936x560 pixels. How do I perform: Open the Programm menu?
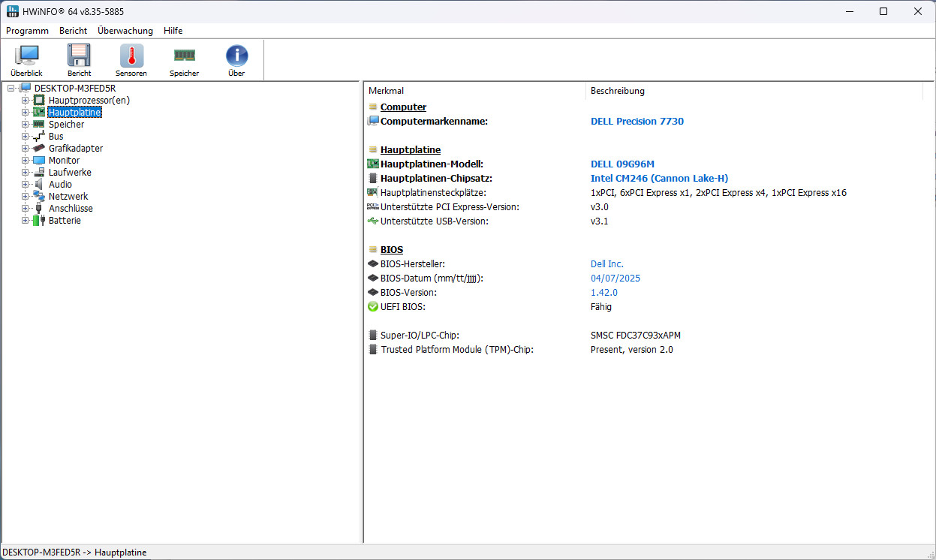(x=28, y=31)
